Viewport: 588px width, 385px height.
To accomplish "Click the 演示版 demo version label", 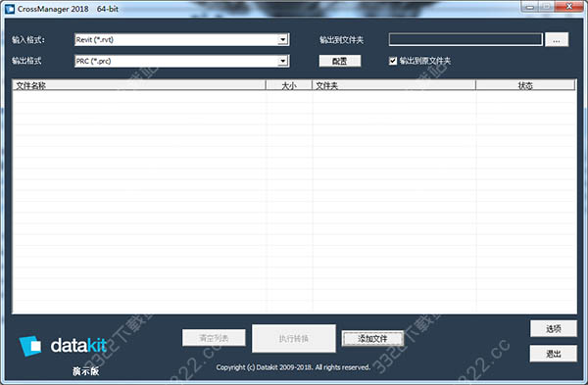I will [x=86, y=371].
